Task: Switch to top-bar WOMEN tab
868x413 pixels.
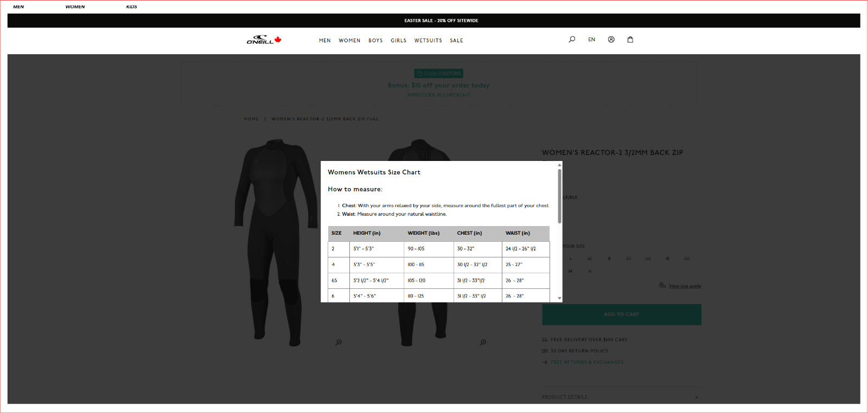Action: point(75,7)
